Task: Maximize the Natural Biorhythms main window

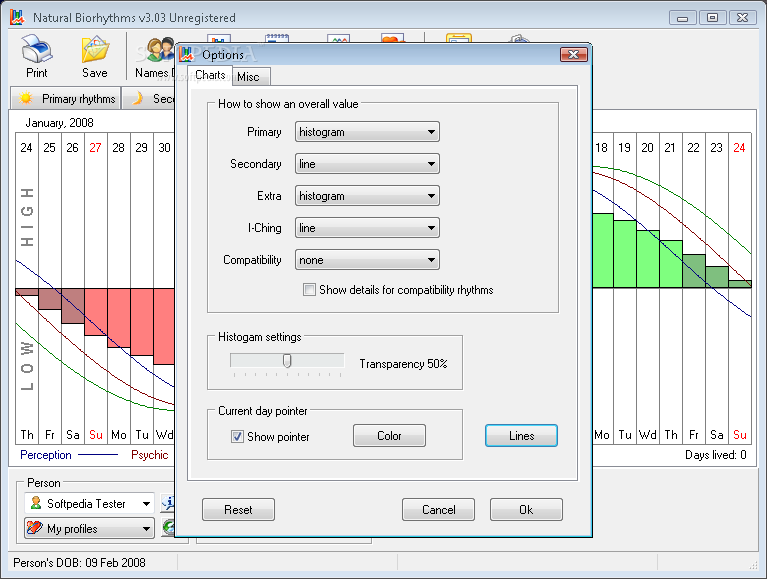Action: click(712, 18)
